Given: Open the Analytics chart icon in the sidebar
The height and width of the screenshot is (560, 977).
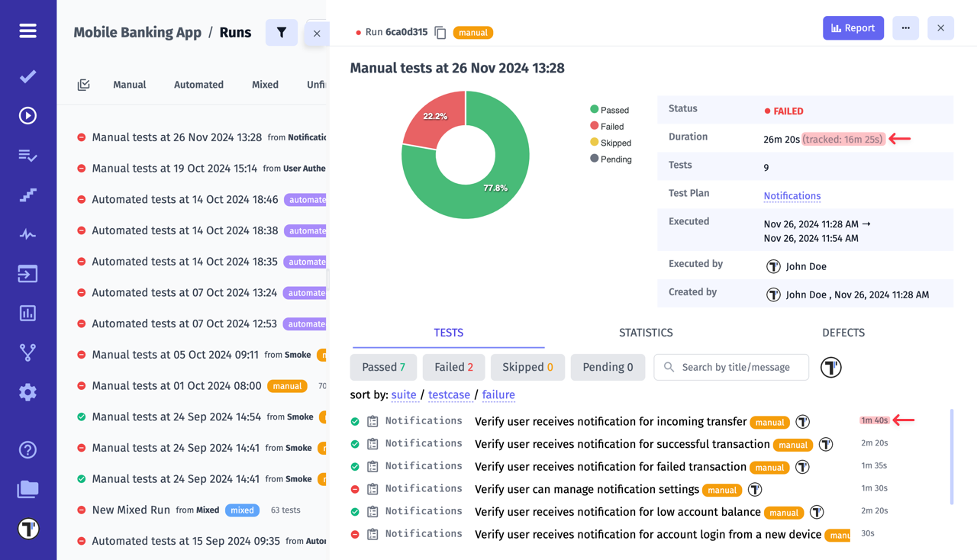Looking at the screenshot, I should pos(27,313).
